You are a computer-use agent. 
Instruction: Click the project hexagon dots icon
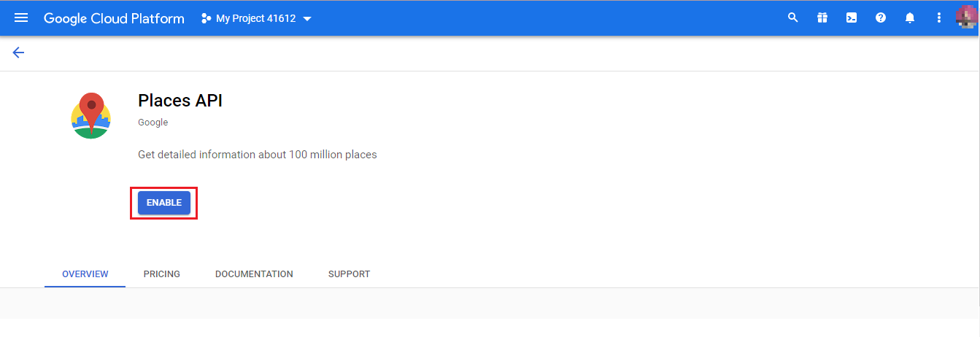click(x=207, y=18)
